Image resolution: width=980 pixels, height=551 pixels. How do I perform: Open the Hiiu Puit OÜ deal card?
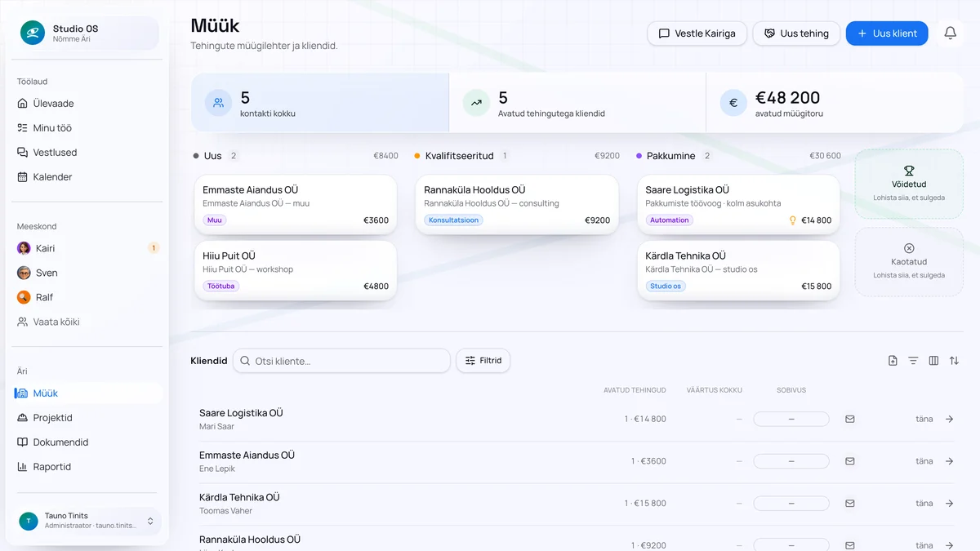[296, 270]
